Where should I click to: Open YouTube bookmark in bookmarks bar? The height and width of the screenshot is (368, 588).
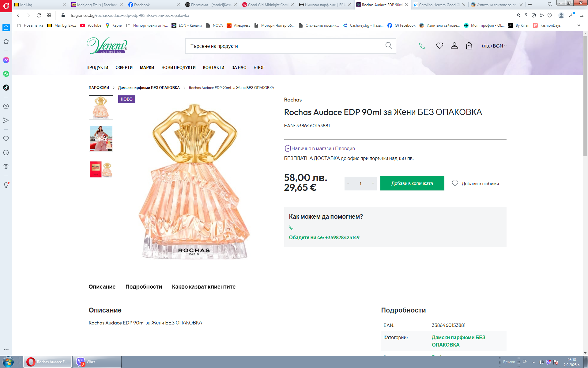coord(91,25)
